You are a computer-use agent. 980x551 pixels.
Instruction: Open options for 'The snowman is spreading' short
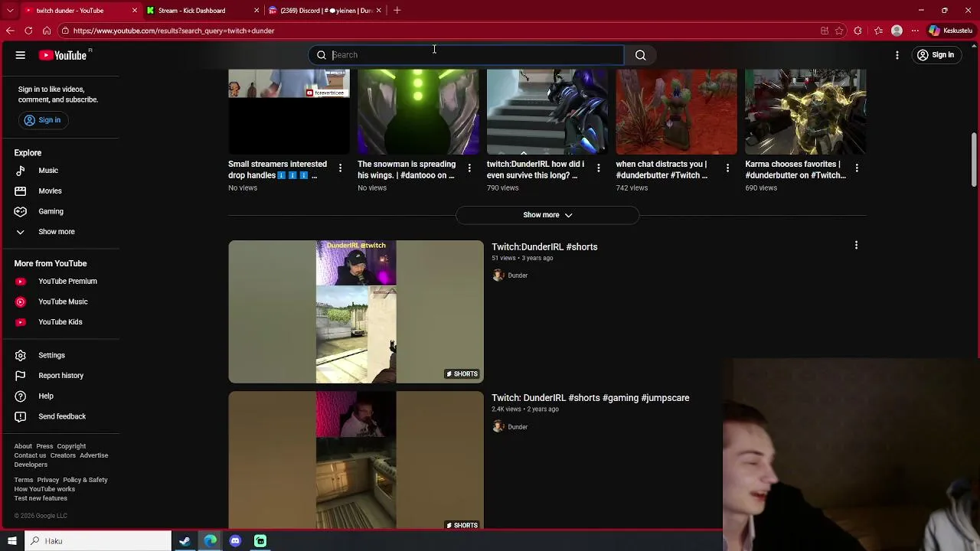[x=469, y=168]
